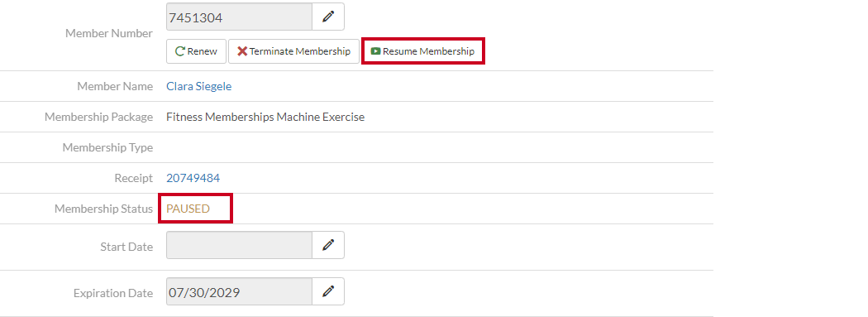868x317 pixels.
Task: Click the Expiration Date label
Action: (x=113, y=293)
